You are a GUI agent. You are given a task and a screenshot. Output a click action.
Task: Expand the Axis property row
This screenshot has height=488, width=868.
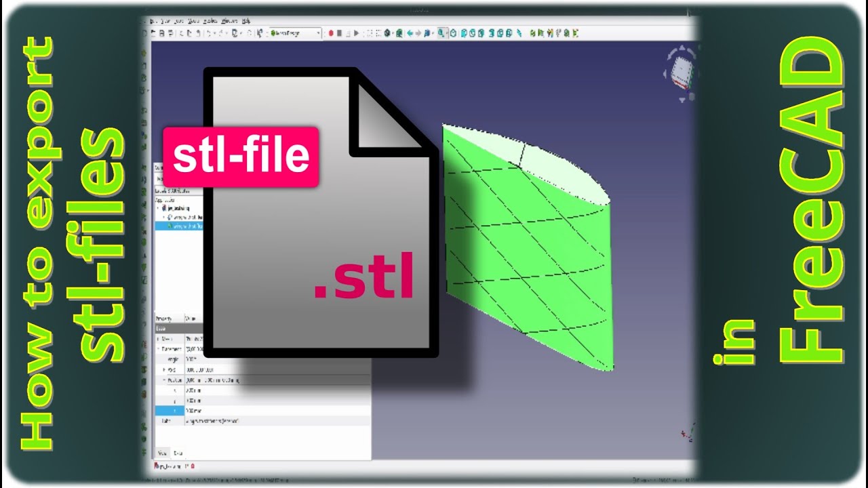tap(165, 370)
